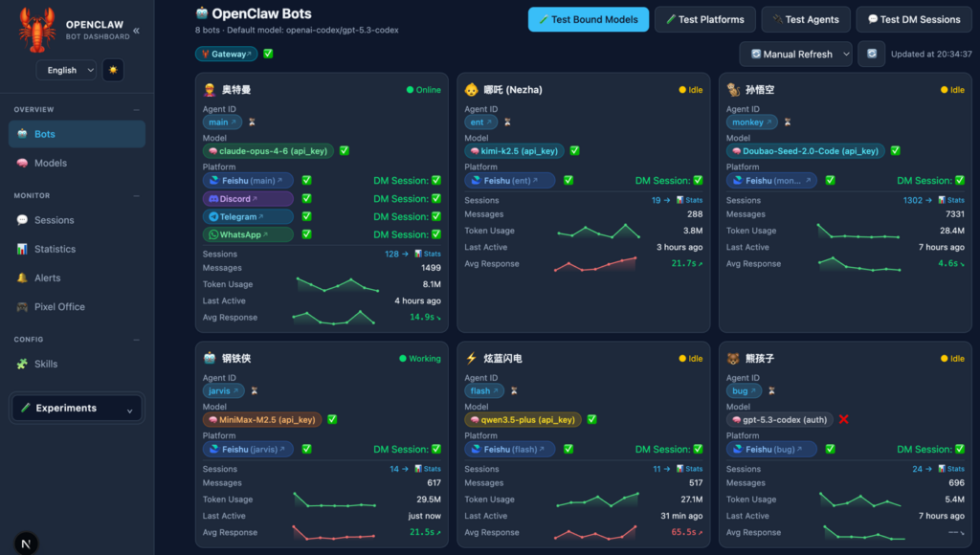Open the Statistics sidebar item
Viewport: 980px width, 555px height.
pyautogui.click(x=55, y=249)
